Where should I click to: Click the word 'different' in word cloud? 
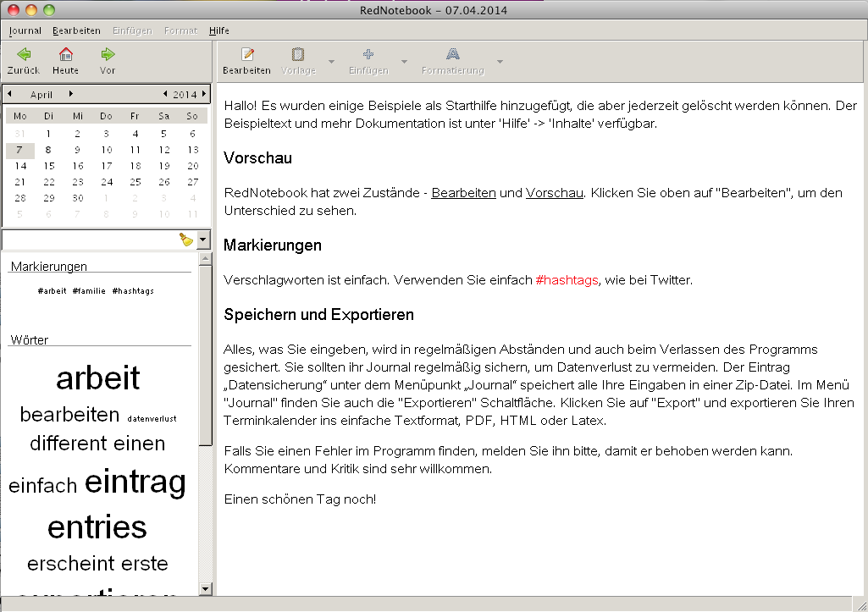coord(68,444)
